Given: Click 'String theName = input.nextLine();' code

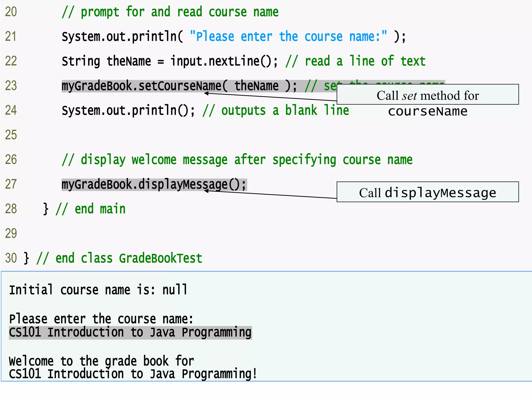Looking at the screenshot, I should [170, 61].
